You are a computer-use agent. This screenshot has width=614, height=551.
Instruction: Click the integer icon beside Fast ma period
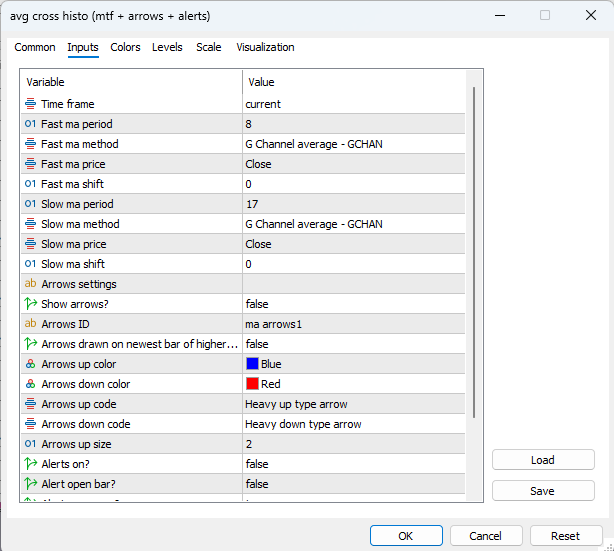[x=30, y=124]
